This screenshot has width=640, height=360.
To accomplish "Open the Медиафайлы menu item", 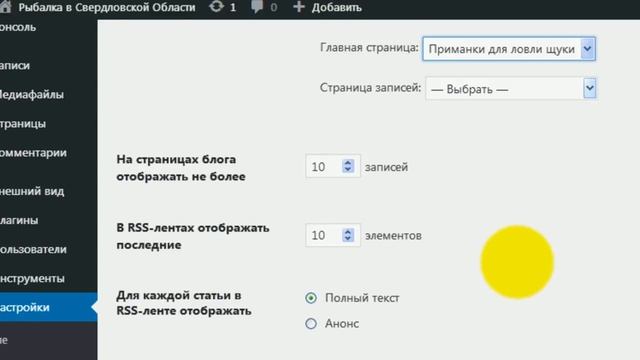I will point(32,95).
